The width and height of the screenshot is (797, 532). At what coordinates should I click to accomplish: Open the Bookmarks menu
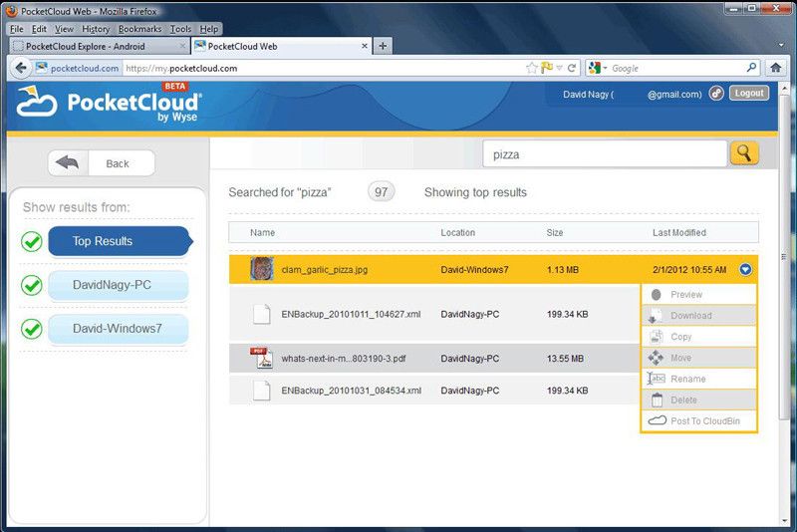click(x=139, y=29)
